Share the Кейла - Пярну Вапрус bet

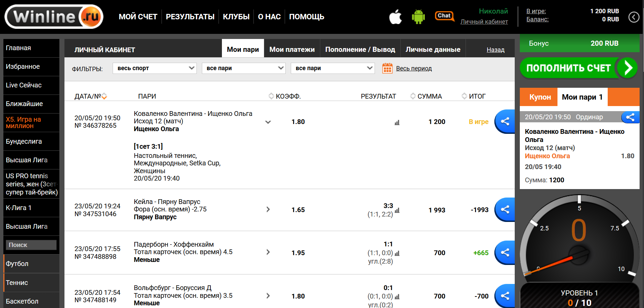pos(505,210)
